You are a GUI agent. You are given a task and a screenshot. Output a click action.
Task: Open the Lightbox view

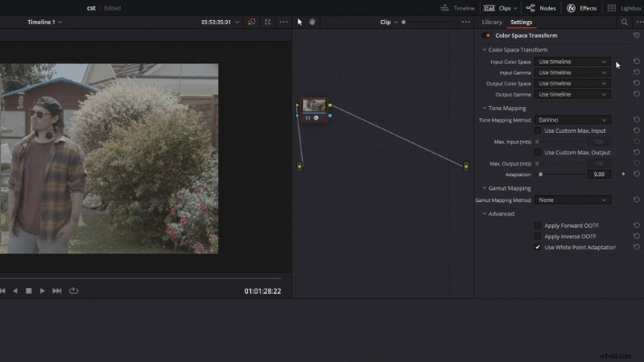[625, 8]
